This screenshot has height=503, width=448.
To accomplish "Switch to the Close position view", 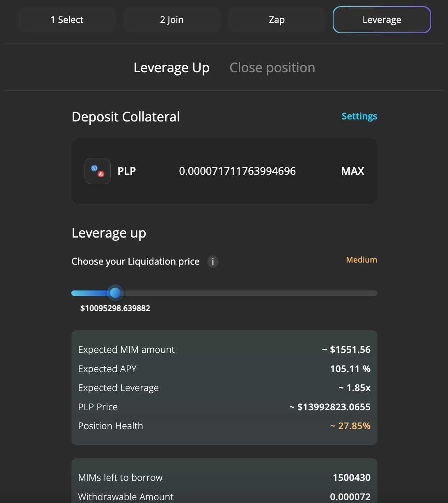I will [x=272, y=68].
